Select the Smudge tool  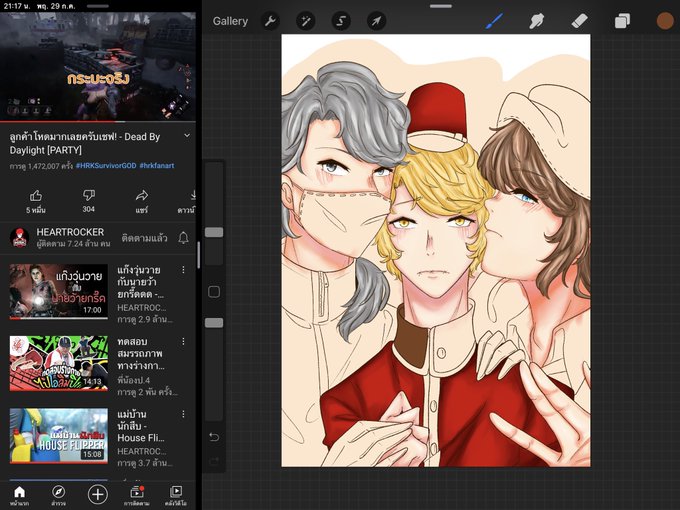[537, 21]
